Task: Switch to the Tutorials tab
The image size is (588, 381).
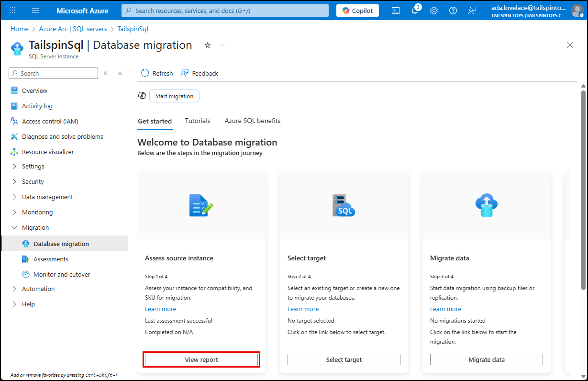Action: (197, 121)
